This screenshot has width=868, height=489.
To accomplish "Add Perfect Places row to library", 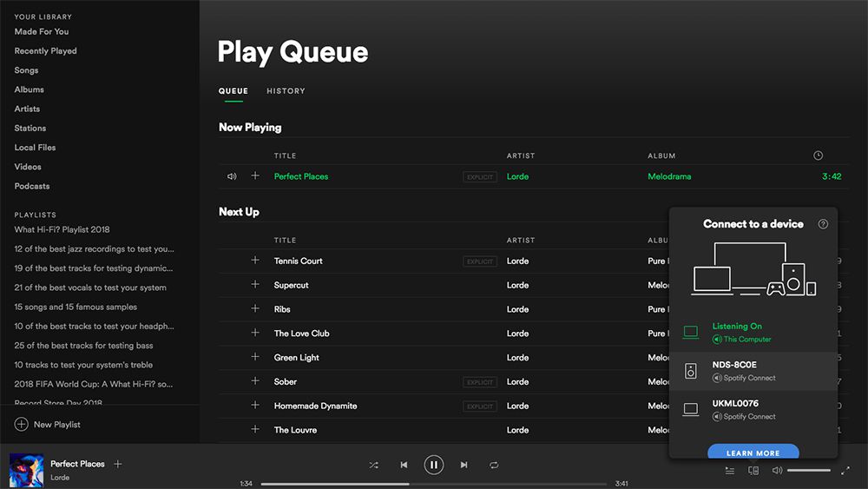I will click(255, 175).
